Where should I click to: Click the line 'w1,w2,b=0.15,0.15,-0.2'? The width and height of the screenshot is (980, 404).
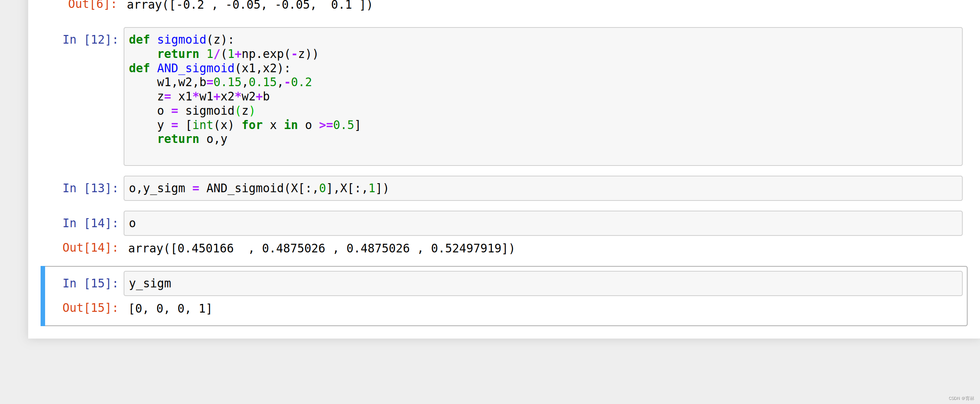point(234,82)
